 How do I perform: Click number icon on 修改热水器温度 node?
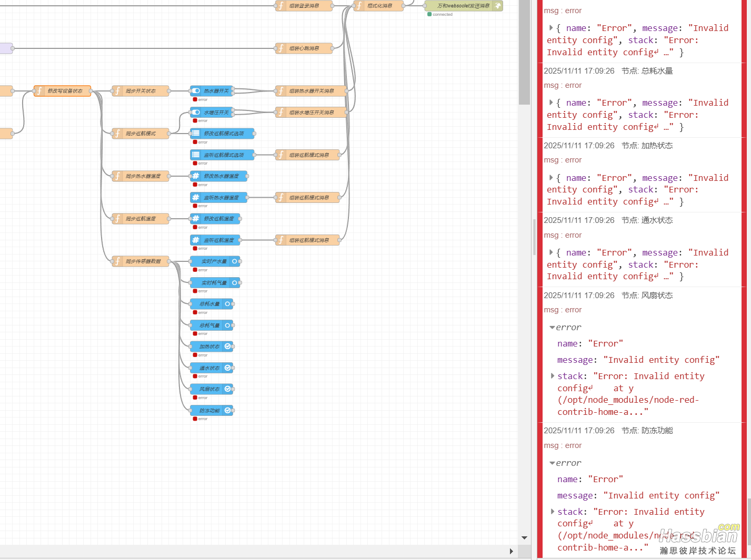[196, 176]
